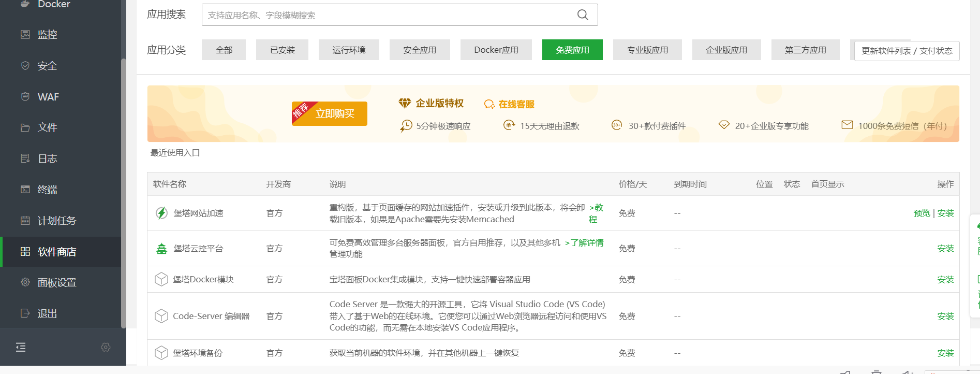Click the 最近使用入口 label
The image size is (980, 374).
coord(175,153)
